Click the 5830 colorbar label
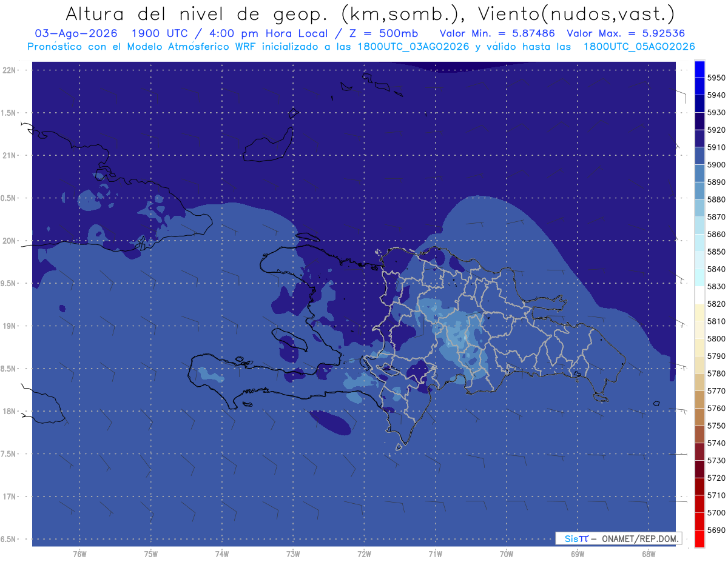This screenshot has height=562, width=728. coord(716,286)
